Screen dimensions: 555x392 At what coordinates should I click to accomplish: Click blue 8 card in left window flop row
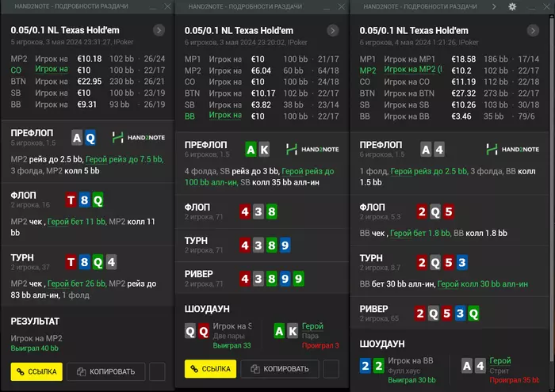(x=84, y=200)
